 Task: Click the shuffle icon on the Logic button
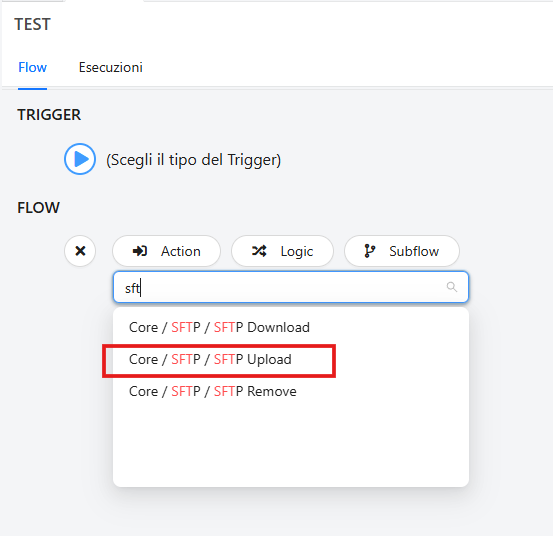259,251
